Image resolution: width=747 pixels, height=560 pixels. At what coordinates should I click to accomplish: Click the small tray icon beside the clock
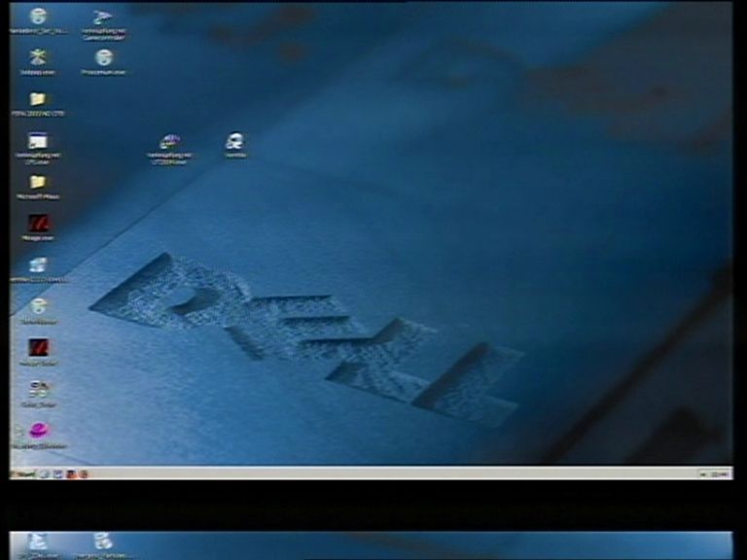click(703, 473)
